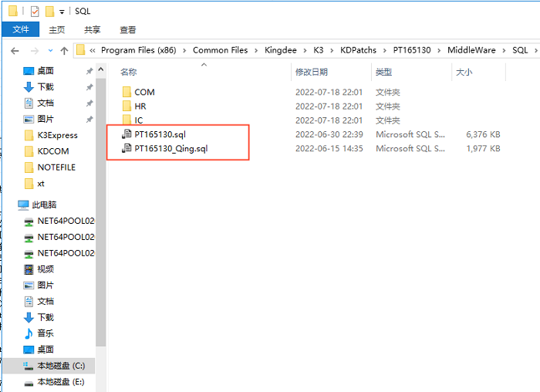540x392 pixels.
Task: Click Kingdee breadcrumb
Action: coord(280,50)
